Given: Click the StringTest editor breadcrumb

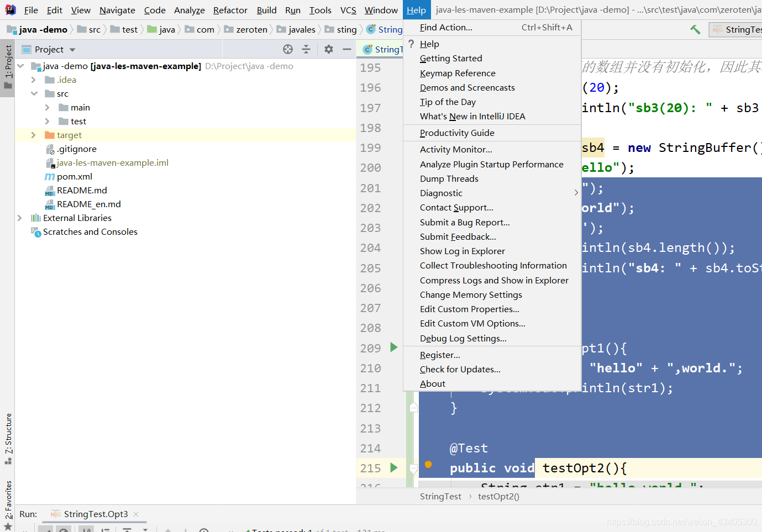Looking at the screenshot, I should coord(440,496).
